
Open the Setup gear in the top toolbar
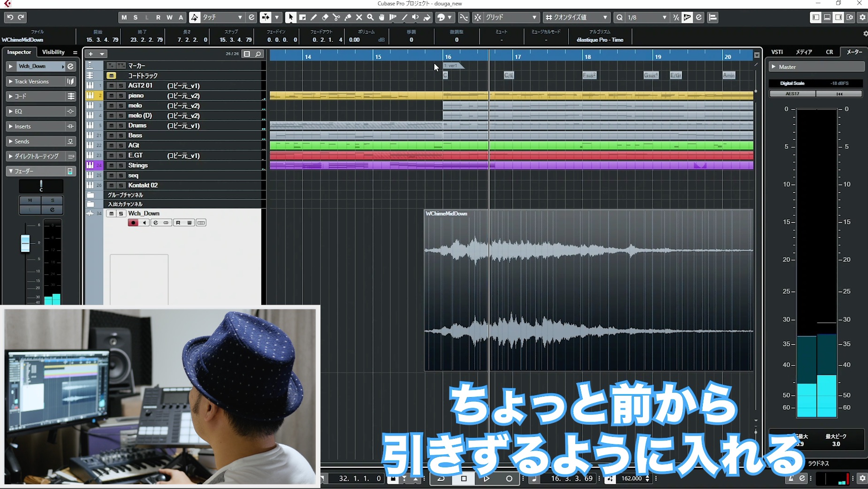pos(862,17)
